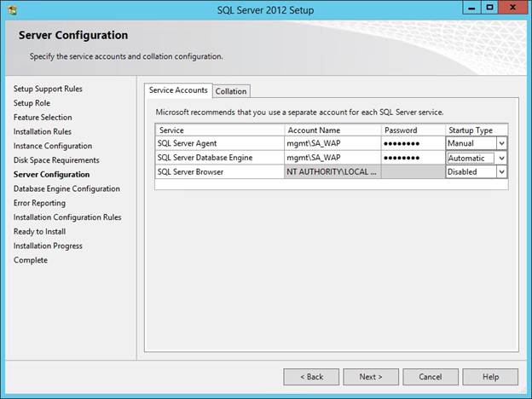Click Setup Support Rules in the steps list
Image resolution: width=532 pixels, height=399 pixels.
coord(48,89)
